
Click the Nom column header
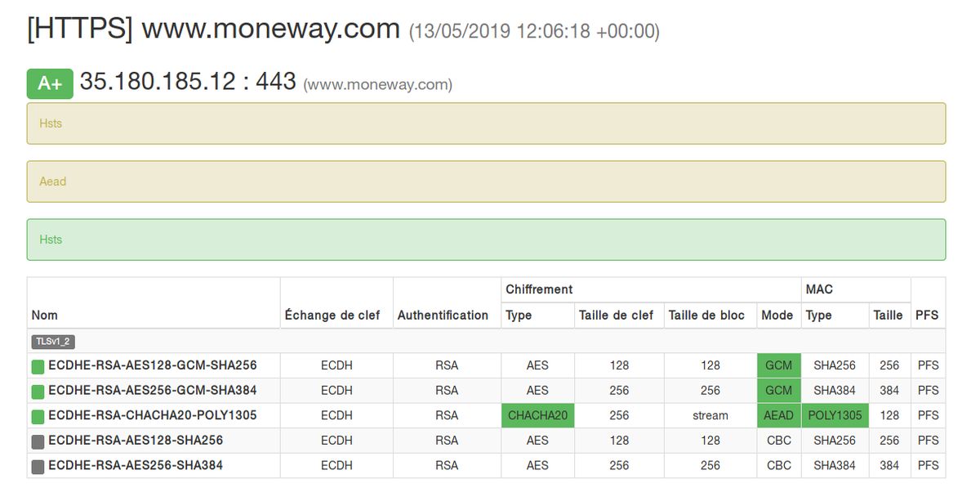click(45, 316)
